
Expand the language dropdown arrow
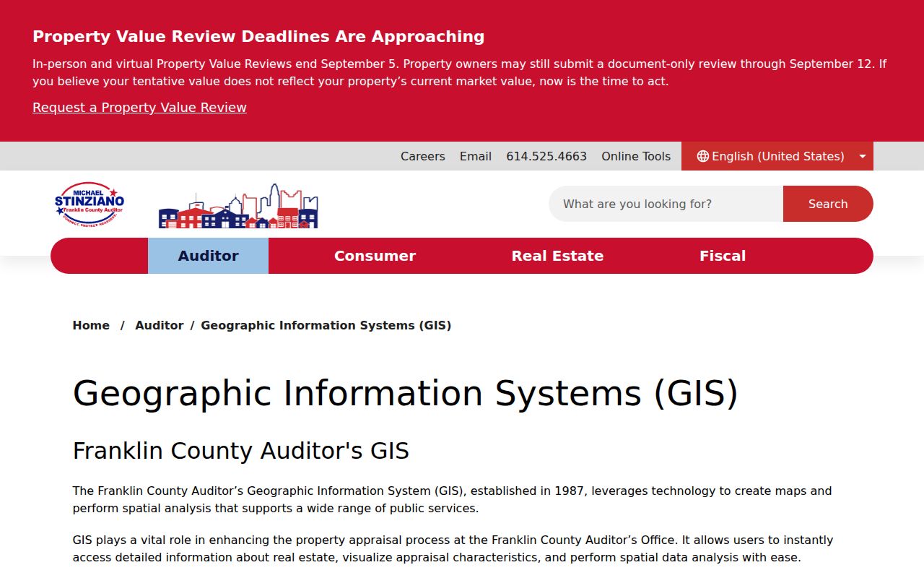[x=863, y=156]
